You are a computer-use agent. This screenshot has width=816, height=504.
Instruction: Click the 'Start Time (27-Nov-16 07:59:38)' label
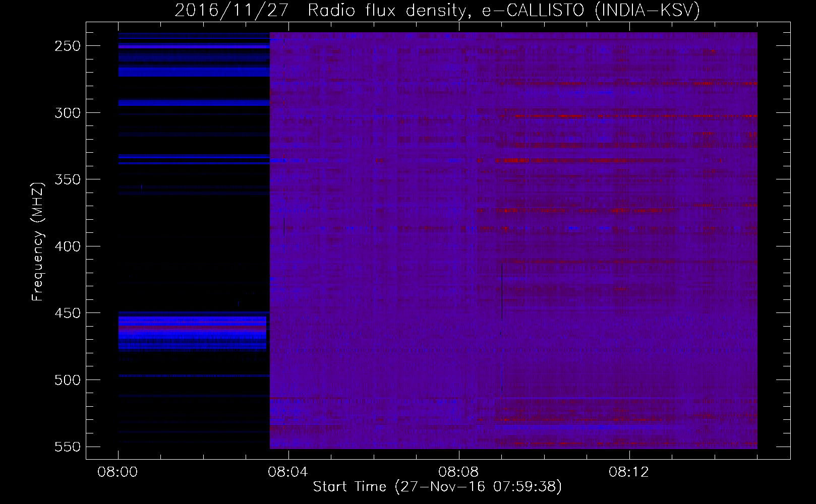tap(437, 487)
